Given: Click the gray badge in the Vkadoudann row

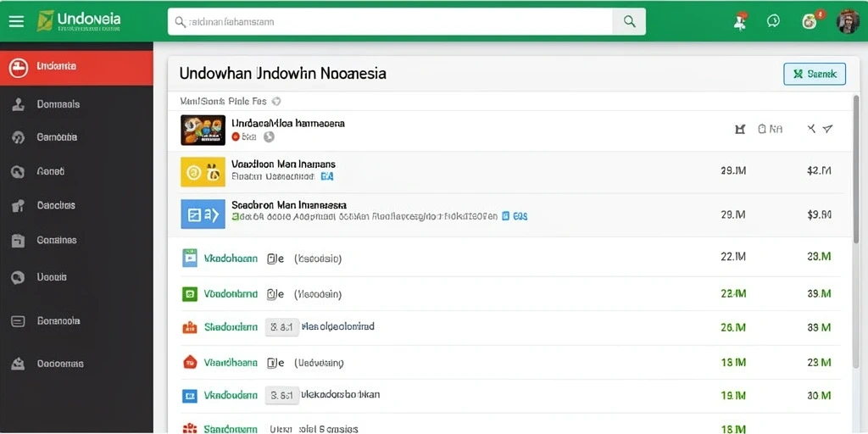Looking at the screenshot, I should point(281,396).
